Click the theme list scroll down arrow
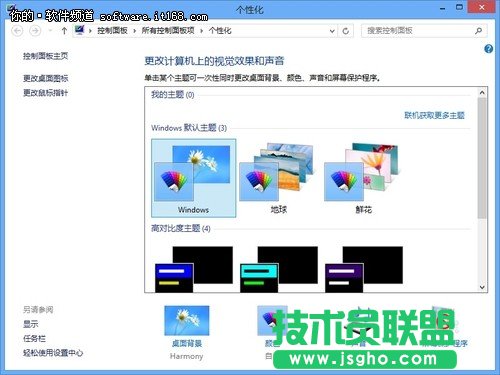 click(x=482, y=287)
